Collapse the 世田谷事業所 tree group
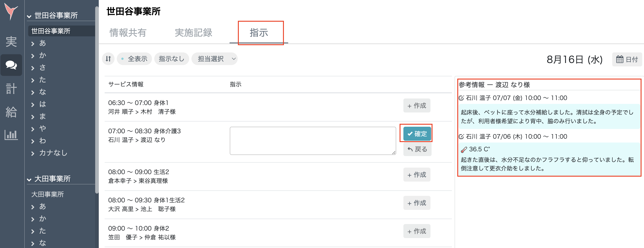644x248 pixels. coord(29,16)
